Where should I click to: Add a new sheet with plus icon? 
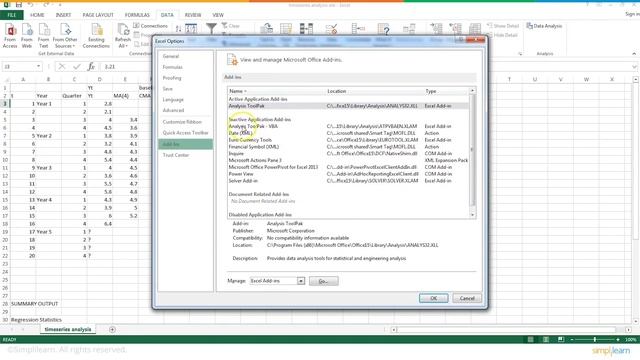click(x=112, y=329)
